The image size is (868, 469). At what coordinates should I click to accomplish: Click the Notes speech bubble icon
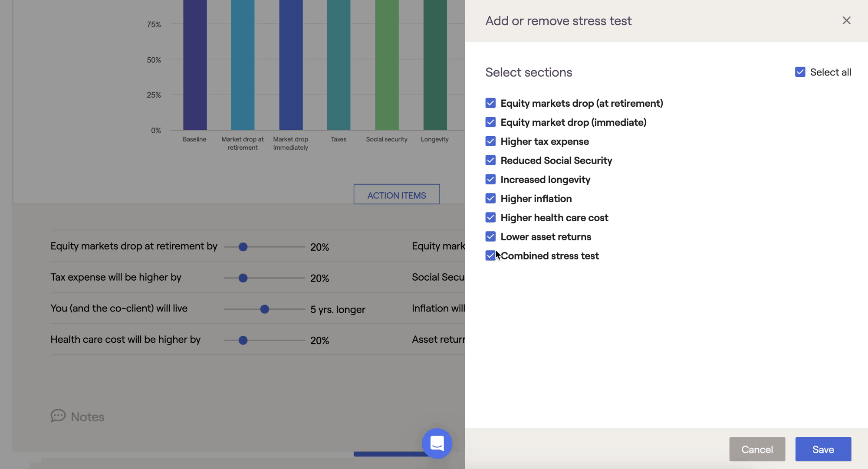coord(58,416)
